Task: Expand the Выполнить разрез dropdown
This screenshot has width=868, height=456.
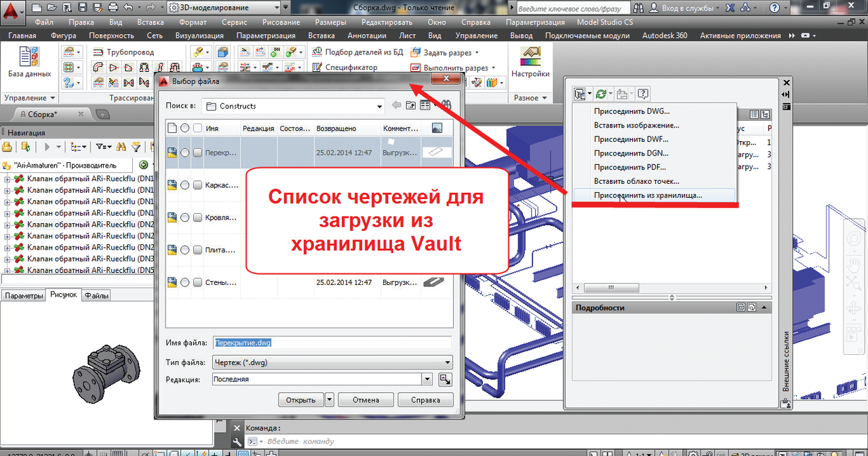Action: tap(493, 68)
